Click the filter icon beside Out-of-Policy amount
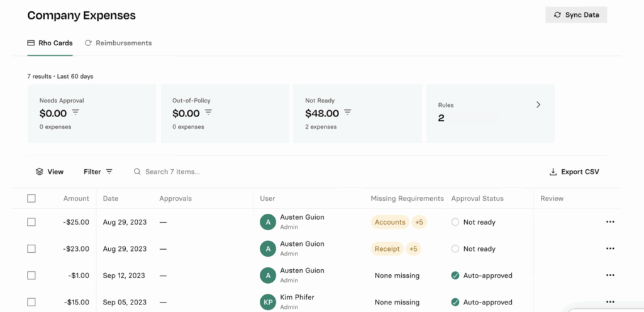 point(208,113)
